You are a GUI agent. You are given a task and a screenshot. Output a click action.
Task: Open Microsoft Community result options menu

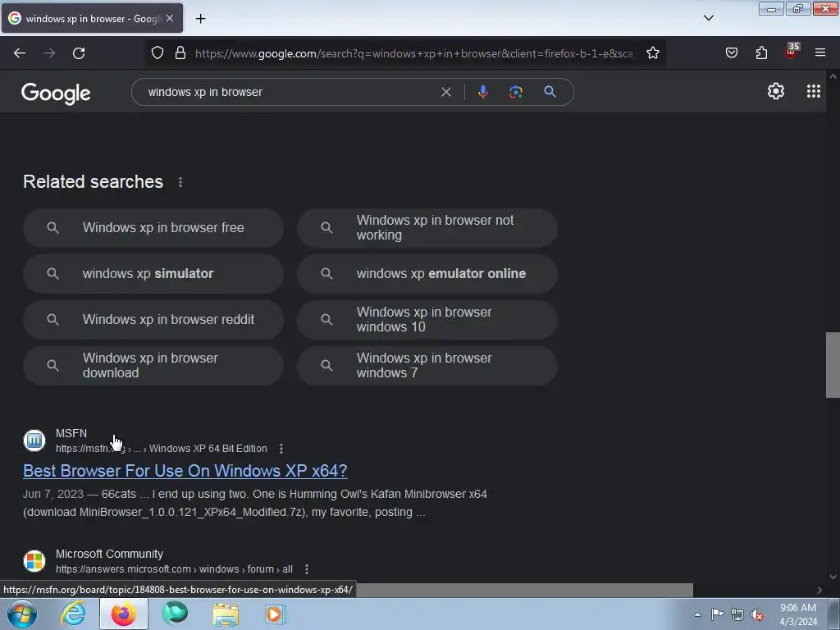[307, 569]
